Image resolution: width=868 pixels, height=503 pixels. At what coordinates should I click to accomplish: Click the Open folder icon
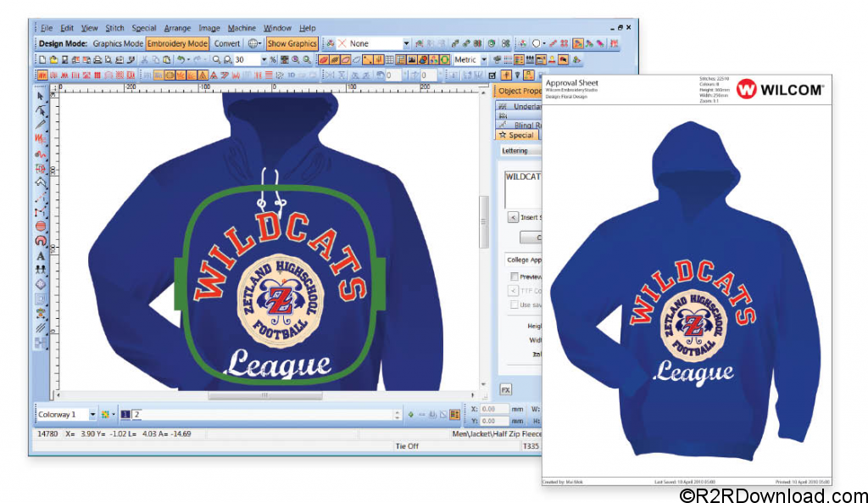53,60
